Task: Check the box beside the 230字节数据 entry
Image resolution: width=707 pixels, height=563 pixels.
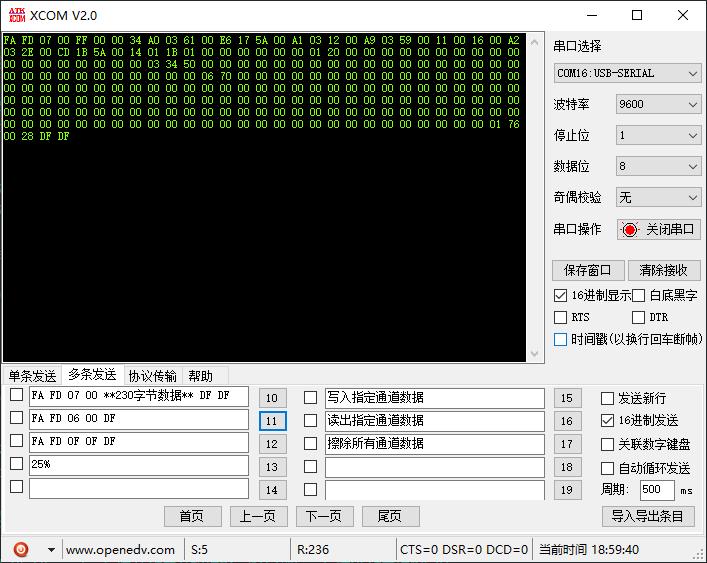Action: [x=17, y=395]
